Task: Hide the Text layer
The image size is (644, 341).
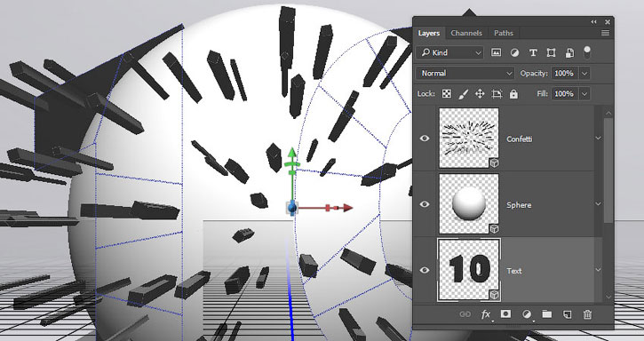Action: [425, 270]
